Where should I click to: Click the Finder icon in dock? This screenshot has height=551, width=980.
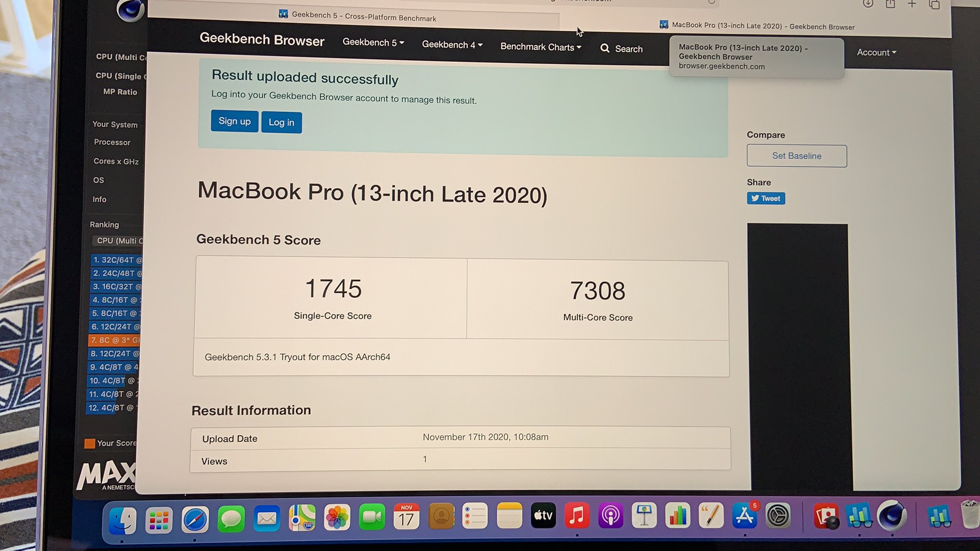click(x=122, y=520)
